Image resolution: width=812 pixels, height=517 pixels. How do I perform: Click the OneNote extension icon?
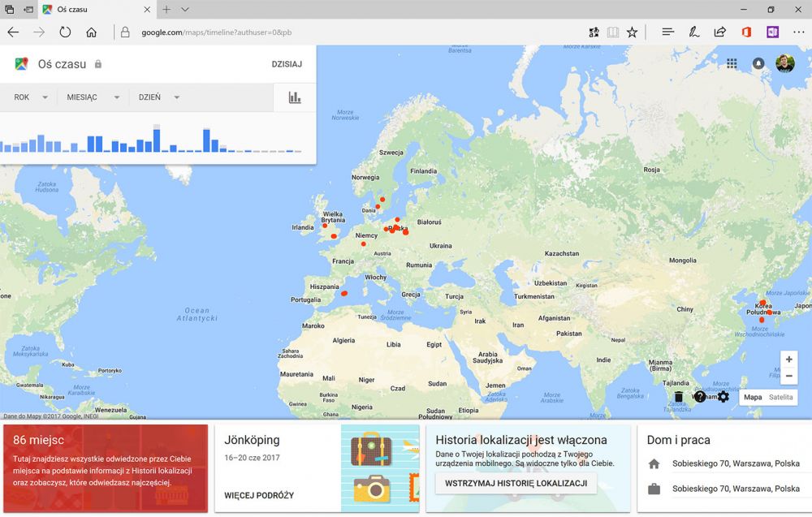tap(773, 32)
